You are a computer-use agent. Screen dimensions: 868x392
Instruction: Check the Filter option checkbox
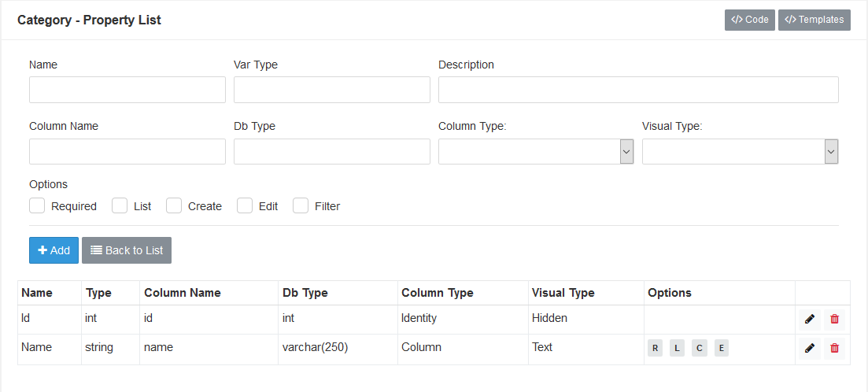[x=301, y=205]
